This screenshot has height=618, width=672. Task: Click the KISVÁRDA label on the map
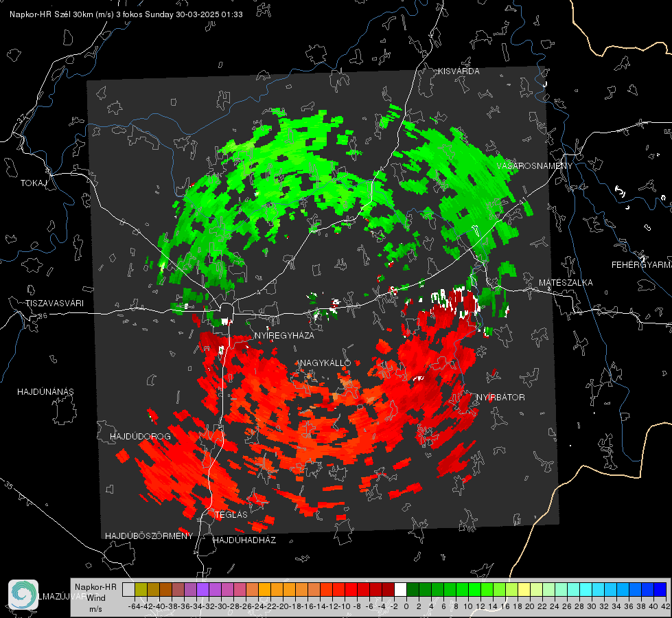point(459,71)
